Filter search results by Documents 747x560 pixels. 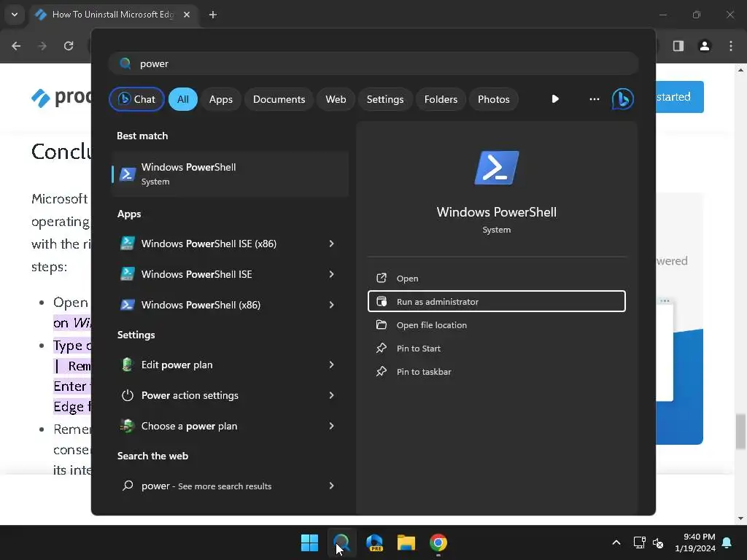pyautogui.click(x=279, y=99)
